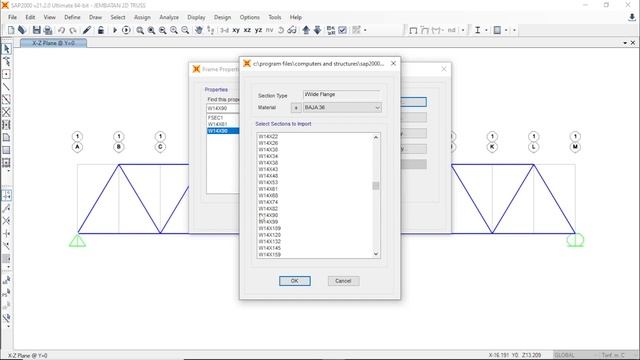The width and height of the screenshot is (640, 360).
Task: Click the Set Display Options checkmark icon
Action: (x=342, y=30)
